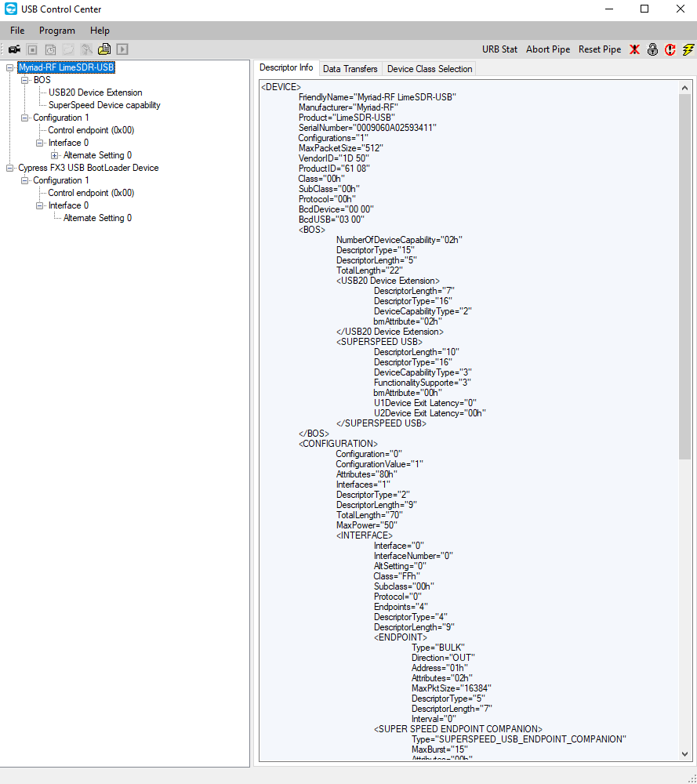
Task: Click the stop square toolbar icon
Action: click(32, 49)
